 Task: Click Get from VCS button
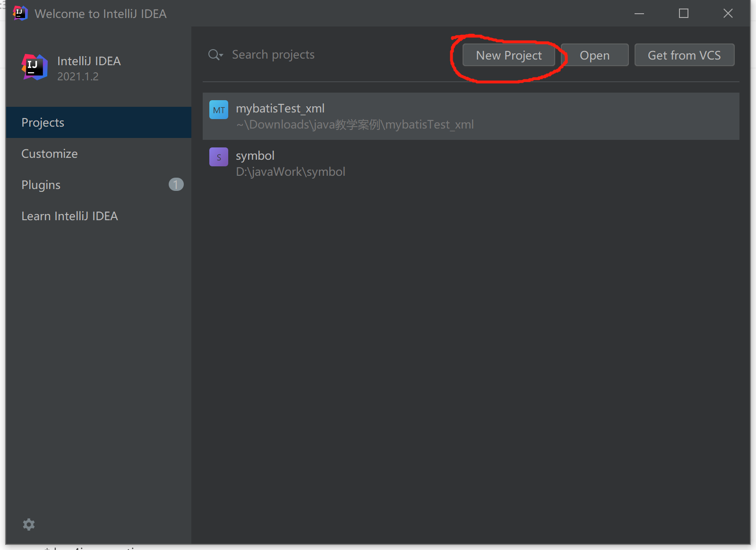(x=684, y=55)
